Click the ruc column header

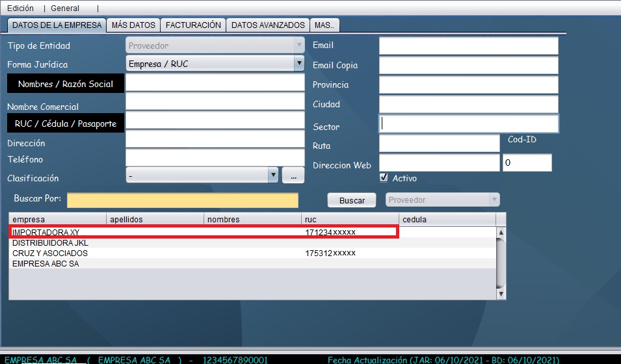click(x=349, y=219)
